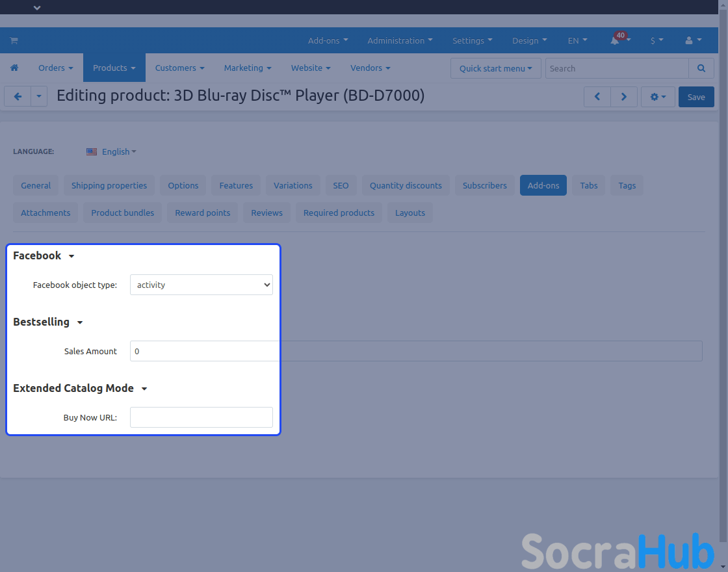Open the gear settings menu
The image size is (728, 572).
point(658,97)
